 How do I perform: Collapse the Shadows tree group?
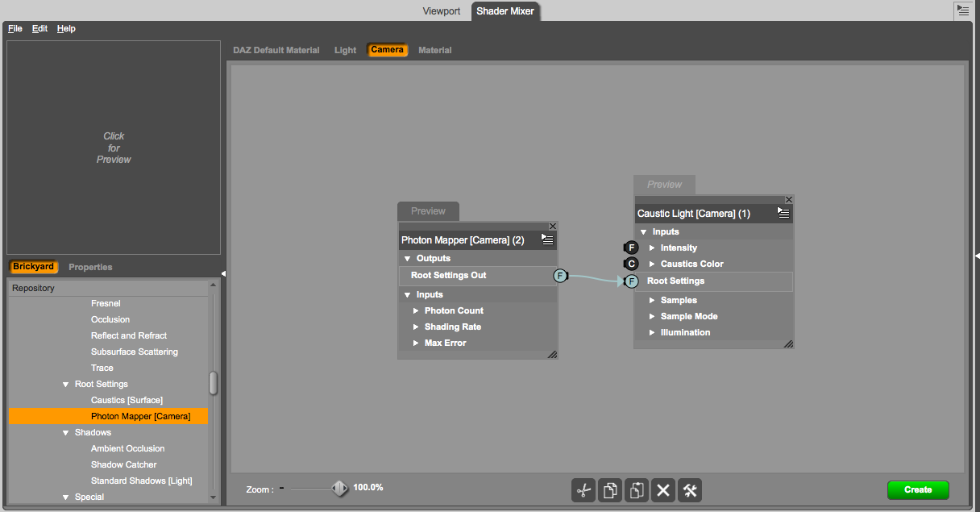[x=66, y=433]
